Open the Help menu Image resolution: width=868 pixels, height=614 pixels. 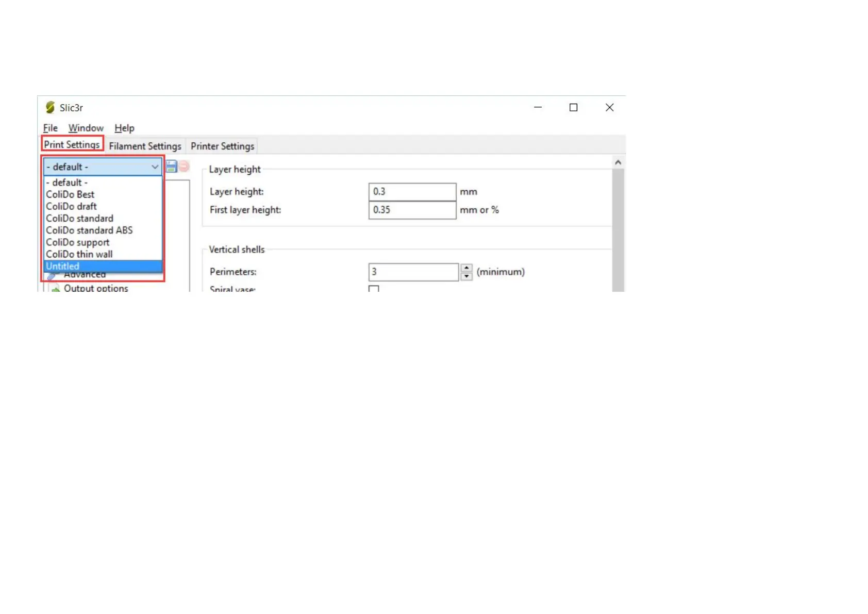tap(124, 128)
